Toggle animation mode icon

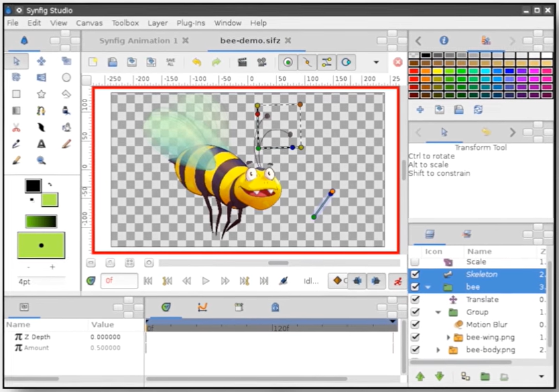tap(398, 281)
